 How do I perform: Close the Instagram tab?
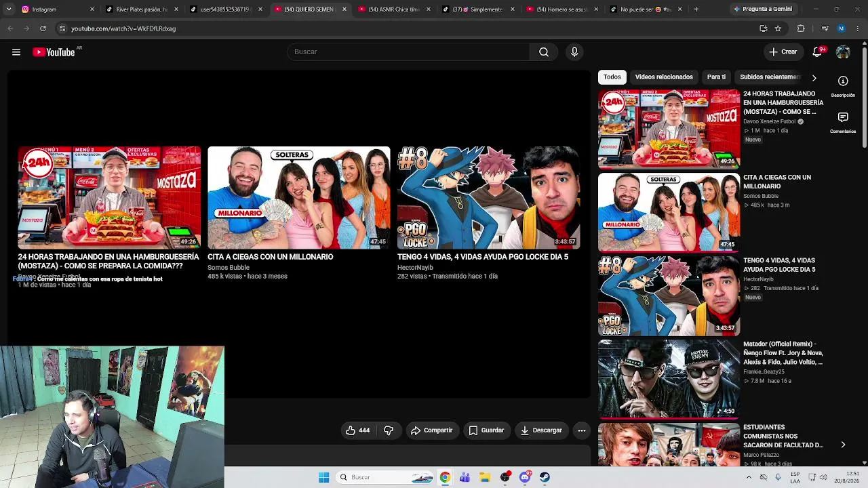92,9
